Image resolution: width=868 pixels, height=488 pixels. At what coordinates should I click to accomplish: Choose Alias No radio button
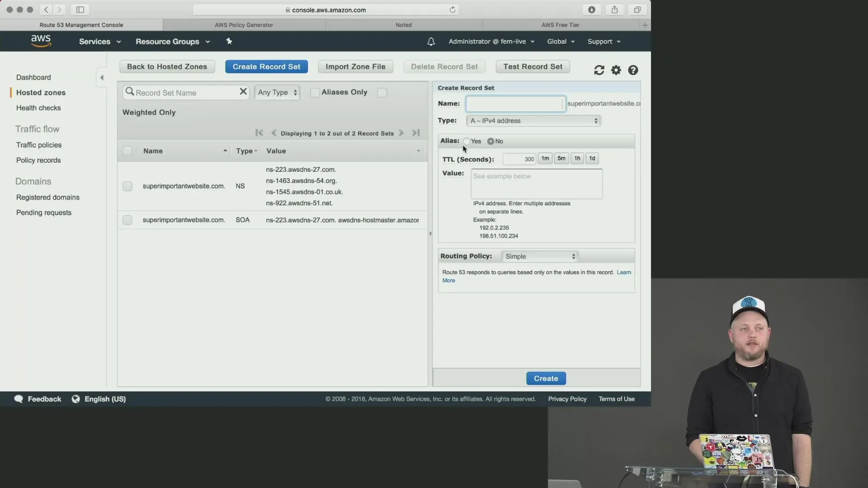pyautogui.click(x=491, y=141)
